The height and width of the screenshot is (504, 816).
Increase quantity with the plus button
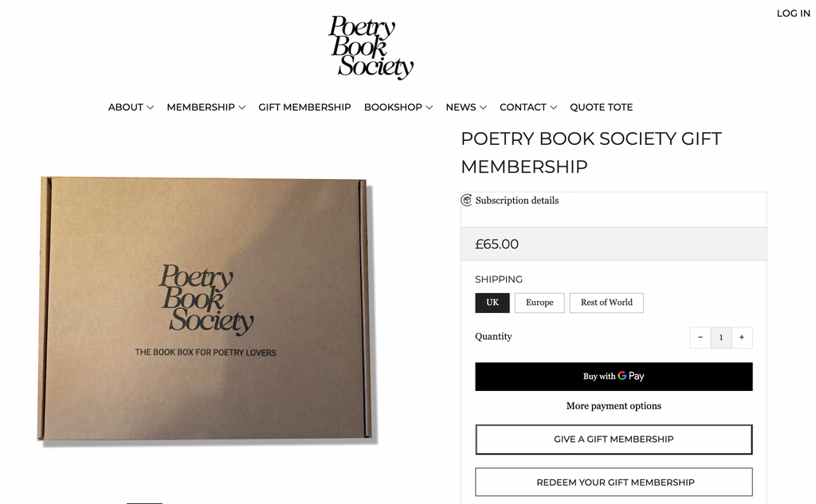[741, 338]
